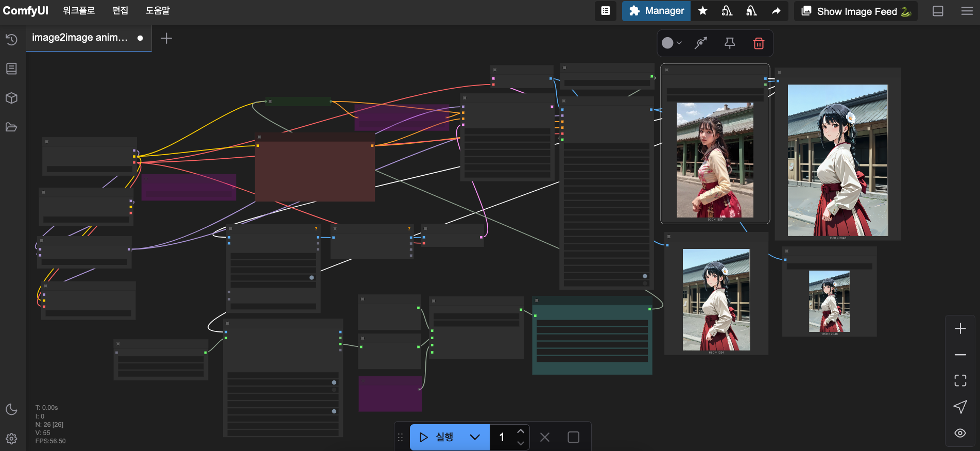Screen dimensions: 980x451
Task: Open the workflows folder sidebar icon
Action: pos(11,127)
